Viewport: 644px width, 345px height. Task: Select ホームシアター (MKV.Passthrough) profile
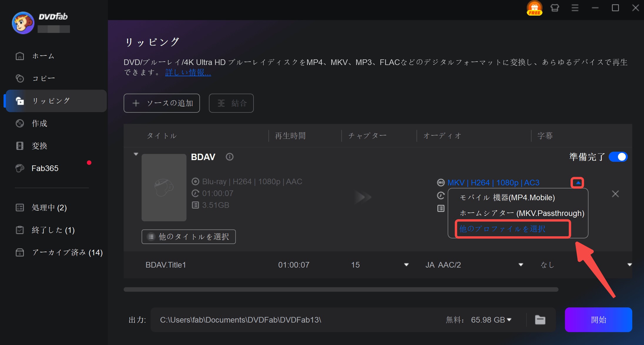pyautogui.click(x=522, y=213)
